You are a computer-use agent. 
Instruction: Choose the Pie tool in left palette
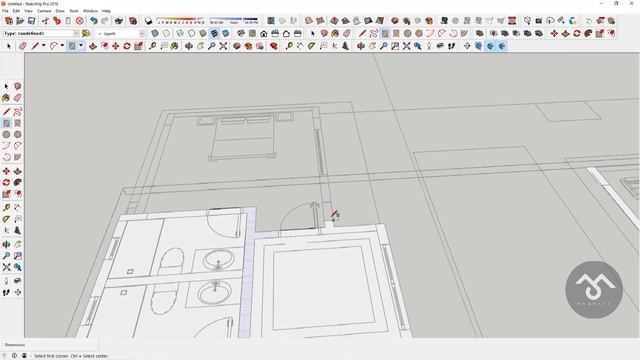click(x=18, y=157)
